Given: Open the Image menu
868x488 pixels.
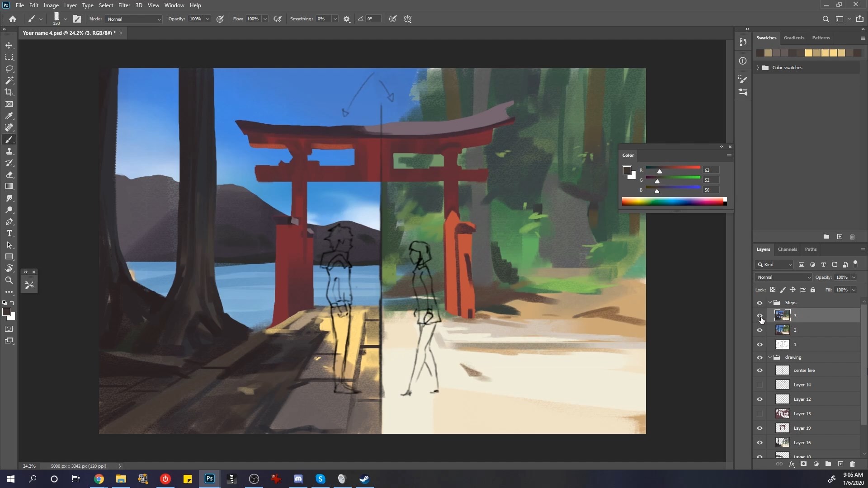Looking at the screenshot, I should 51,5.
